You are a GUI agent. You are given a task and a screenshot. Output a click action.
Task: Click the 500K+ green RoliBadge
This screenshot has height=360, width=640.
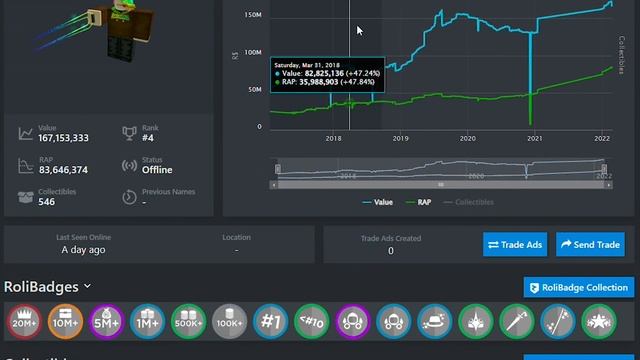(x=189, y=322)
